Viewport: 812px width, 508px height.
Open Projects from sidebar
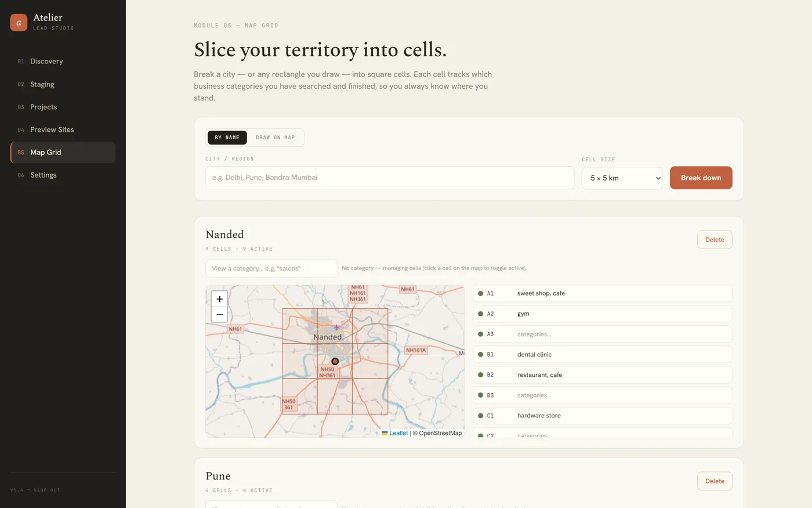tap(63, 107)
